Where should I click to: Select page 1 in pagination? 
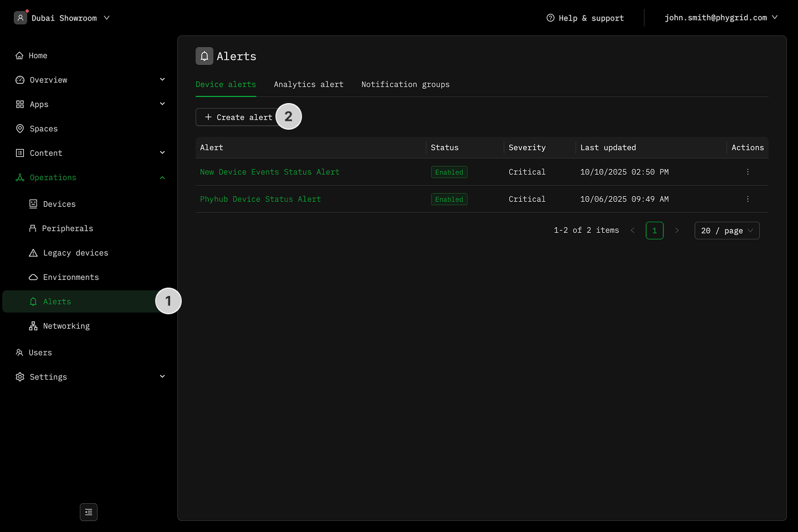[654, 231]
